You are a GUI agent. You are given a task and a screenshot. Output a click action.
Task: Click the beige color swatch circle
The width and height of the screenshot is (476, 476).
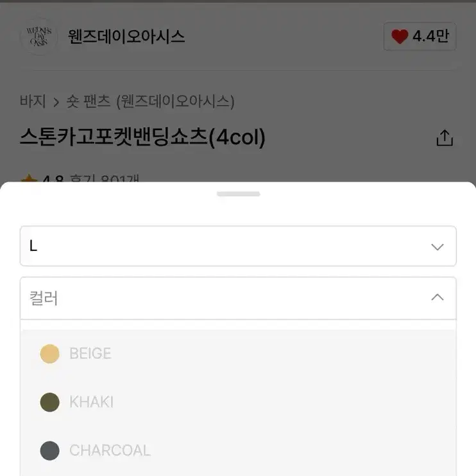[x=50, y=353]
